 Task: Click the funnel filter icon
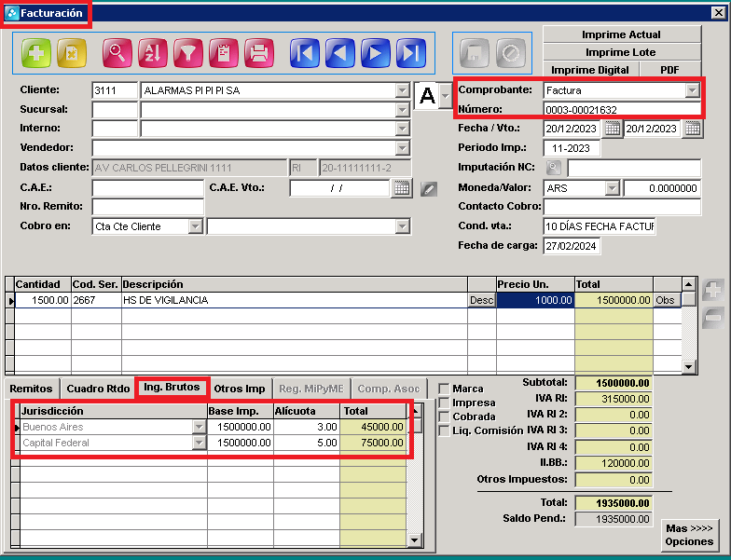188,53
